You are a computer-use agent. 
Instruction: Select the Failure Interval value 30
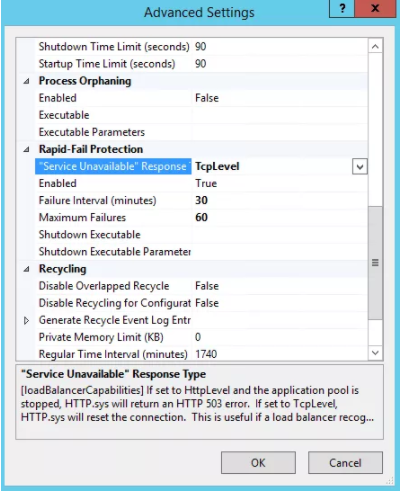pyautogui.click(x=280, y=200)
